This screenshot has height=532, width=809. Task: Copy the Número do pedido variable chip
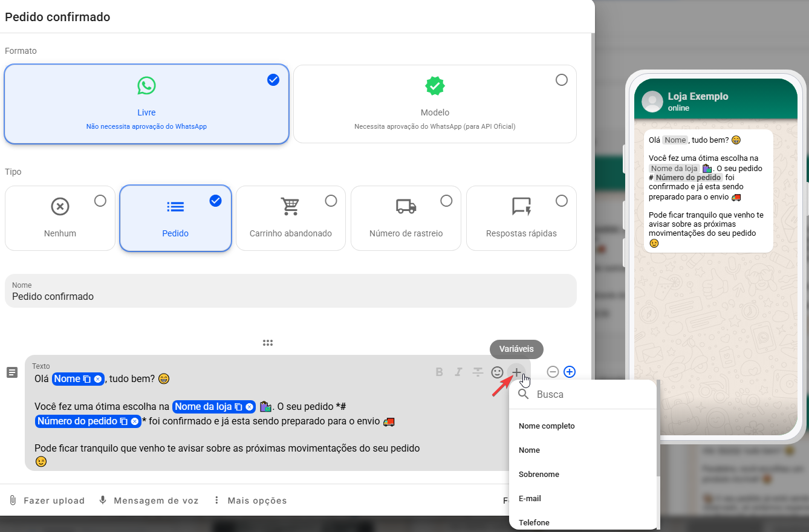click(124, 421)
